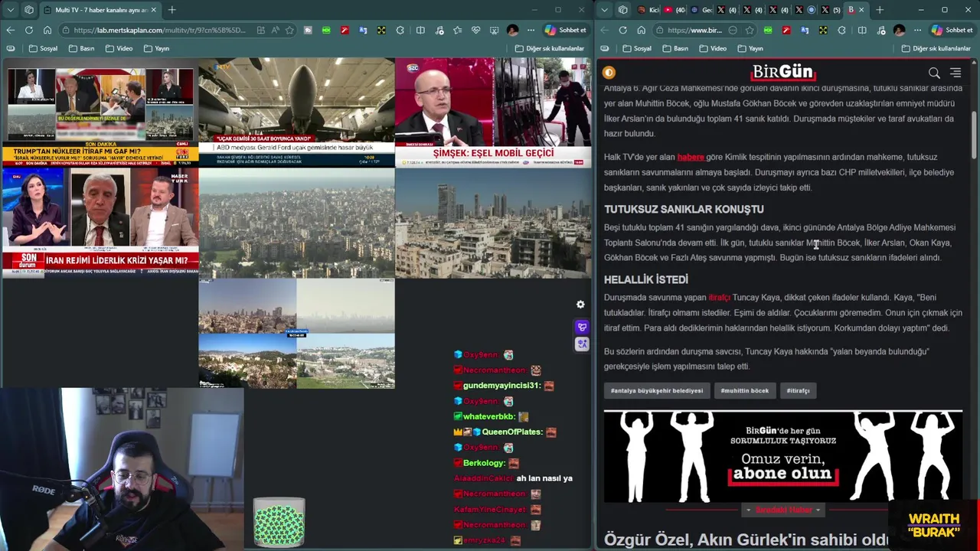This screenshot has height=551, width=980.
Task: Click translate extension icon in Multi TV toolbar
Action: (x=363, y=30)
